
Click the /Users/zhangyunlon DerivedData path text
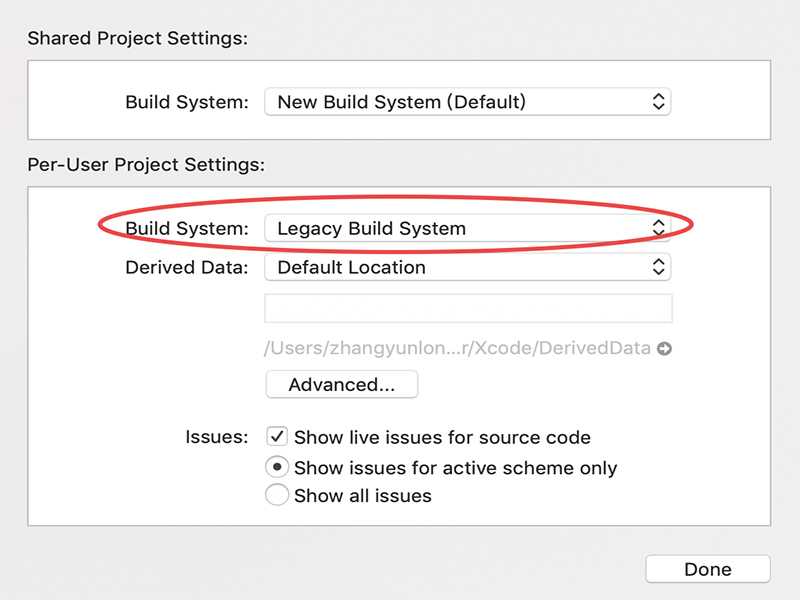click(x=457, y=349)
